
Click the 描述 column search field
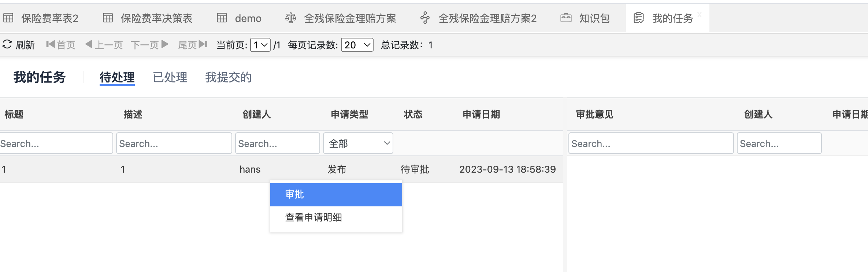tap(174, 143)
